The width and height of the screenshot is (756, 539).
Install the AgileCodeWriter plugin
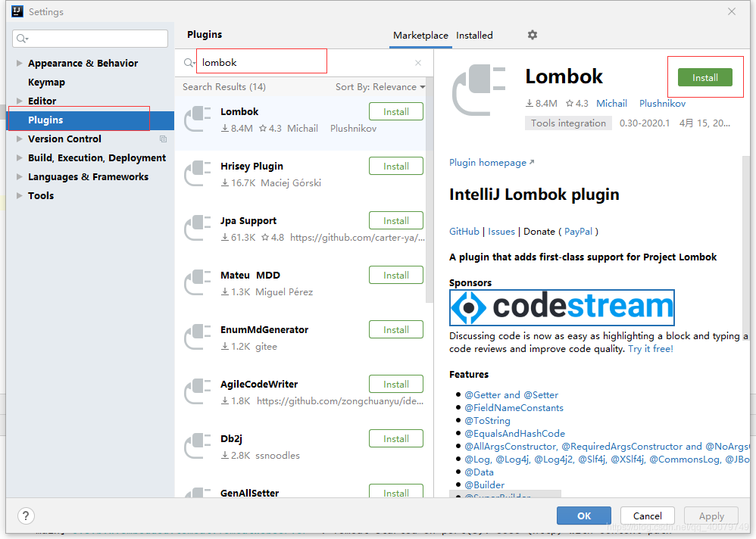click(396, 384)
